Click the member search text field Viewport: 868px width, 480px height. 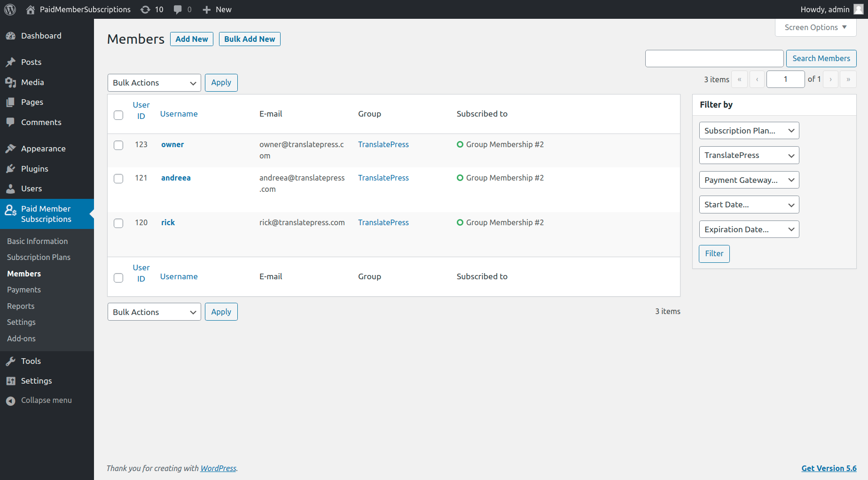point(714,58)
